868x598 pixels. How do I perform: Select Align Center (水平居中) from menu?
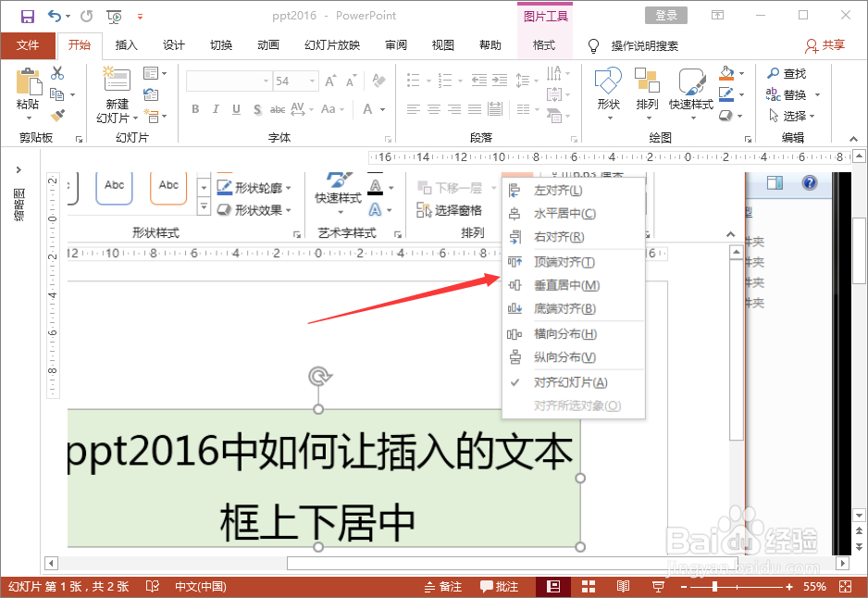coord(574,214)
